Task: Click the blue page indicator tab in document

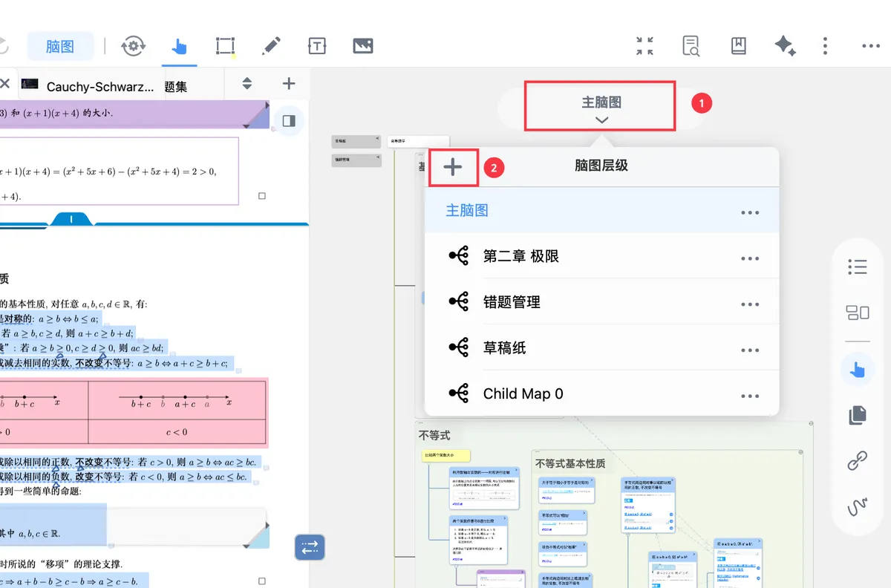Action: click(x=71, y=219)
